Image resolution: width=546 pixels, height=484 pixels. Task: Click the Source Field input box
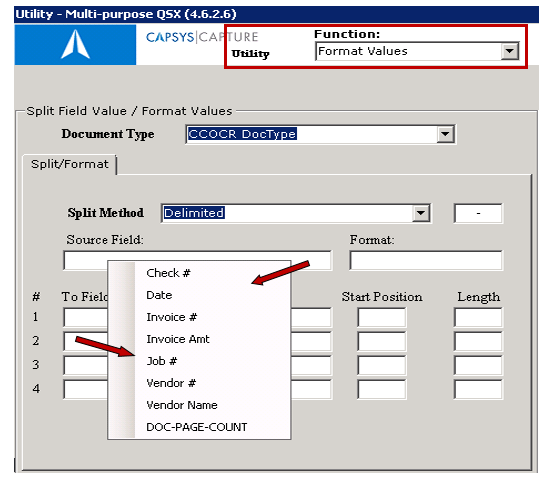coord(197,260)
